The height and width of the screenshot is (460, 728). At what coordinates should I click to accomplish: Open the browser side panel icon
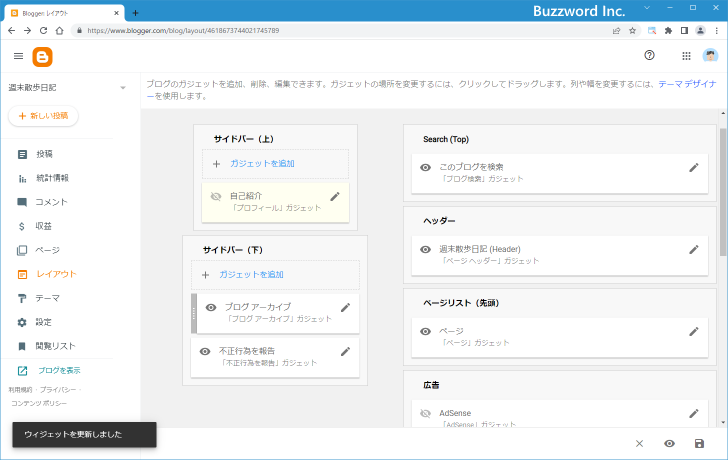pyautogui.click(x=684, y=31)
